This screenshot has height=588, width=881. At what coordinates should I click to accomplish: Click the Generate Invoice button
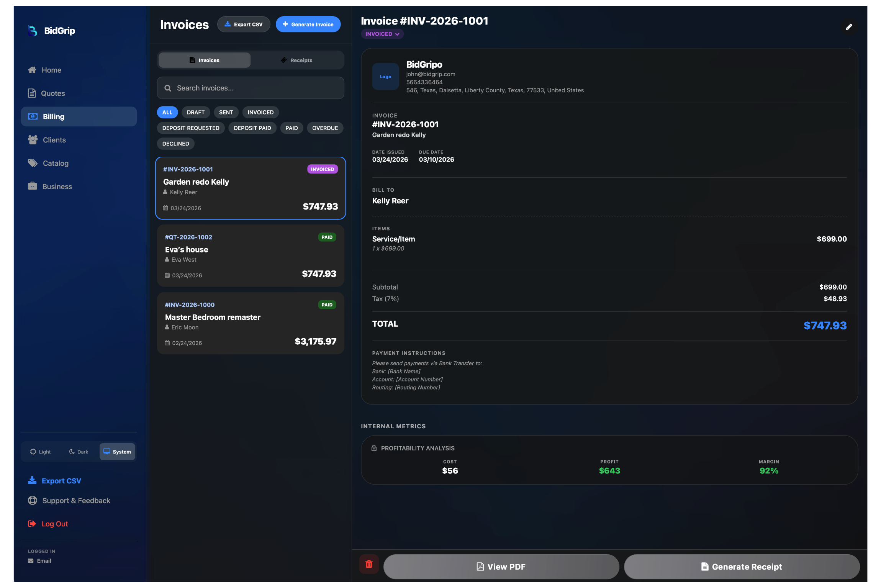(308, 24)
